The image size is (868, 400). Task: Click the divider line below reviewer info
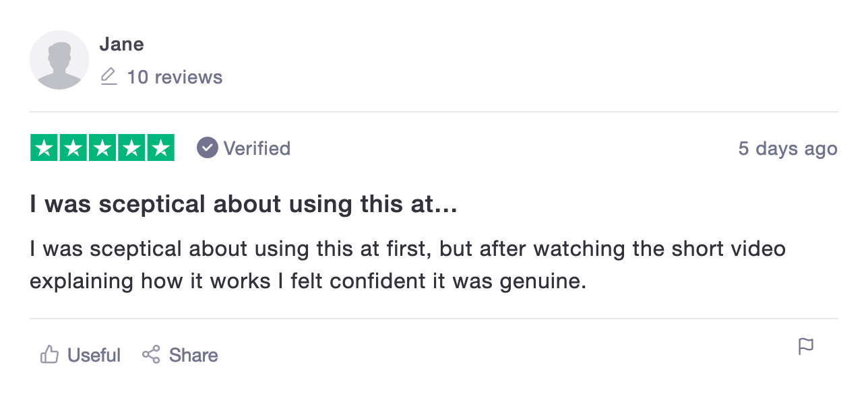(x=433, y=112)
